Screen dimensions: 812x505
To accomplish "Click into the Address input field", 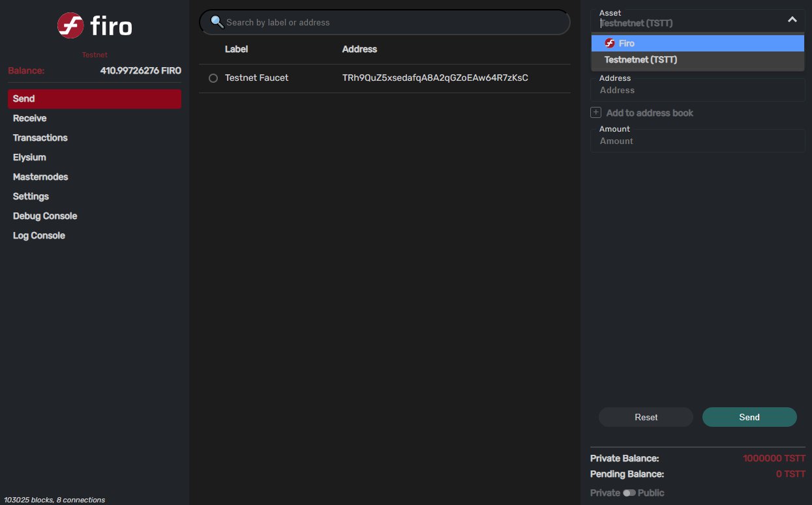I will click(698, 90).
